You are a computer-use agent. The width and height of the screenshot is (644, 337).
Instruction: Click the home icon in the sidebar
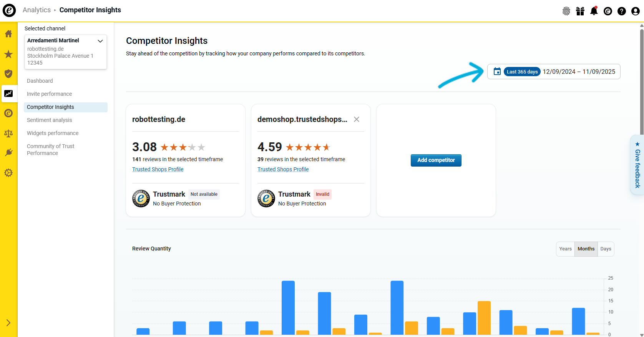(x=8, y=34)
